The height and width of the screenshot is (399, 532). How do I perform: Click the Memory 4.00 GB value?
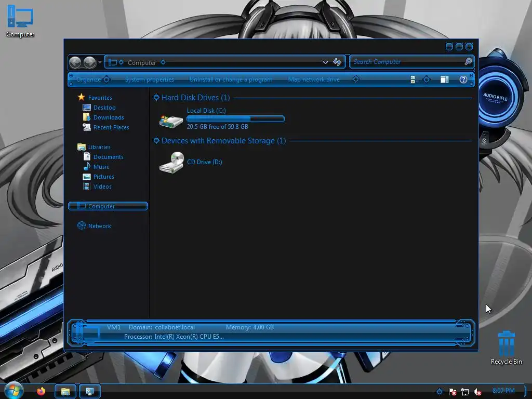[x=263, y=327]
